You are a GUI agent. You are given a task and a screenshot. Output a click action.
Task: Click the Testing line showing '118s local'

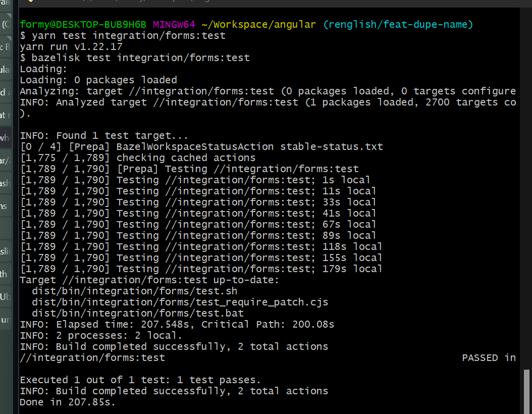coord(201,247)
